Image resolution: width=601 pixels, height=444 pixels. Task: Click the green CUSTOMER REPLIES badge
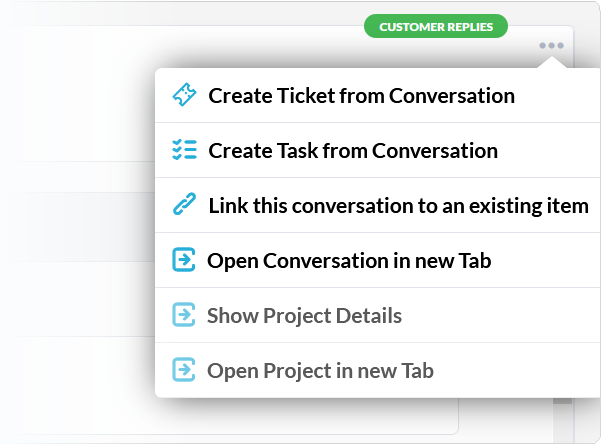coord(436,26)
